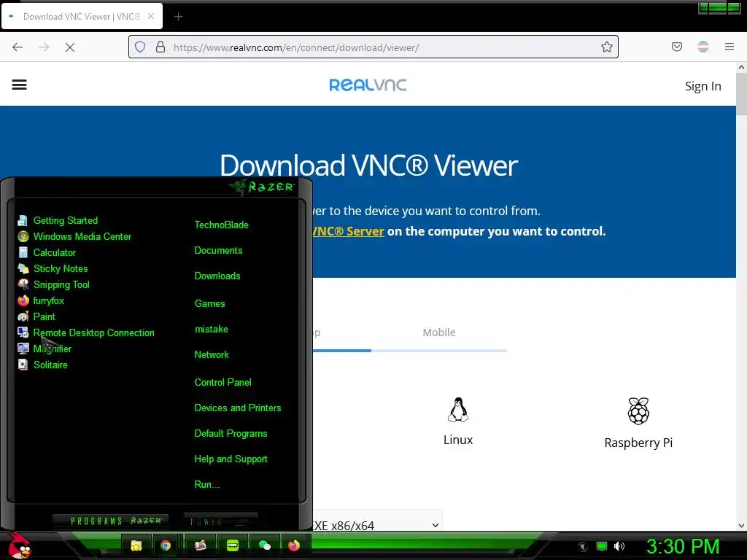747x560 pixels.
Task: Click the Angry Bird start button
Action: point(19,545)
